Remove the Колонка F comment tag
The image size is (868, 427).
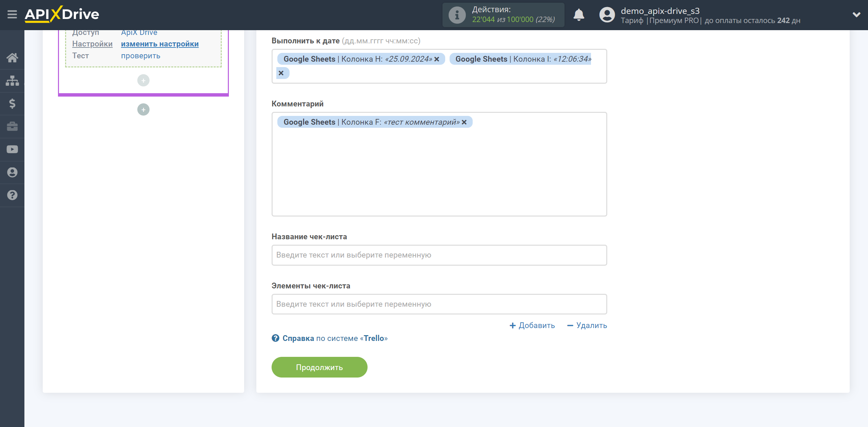(x=464, y=122)
